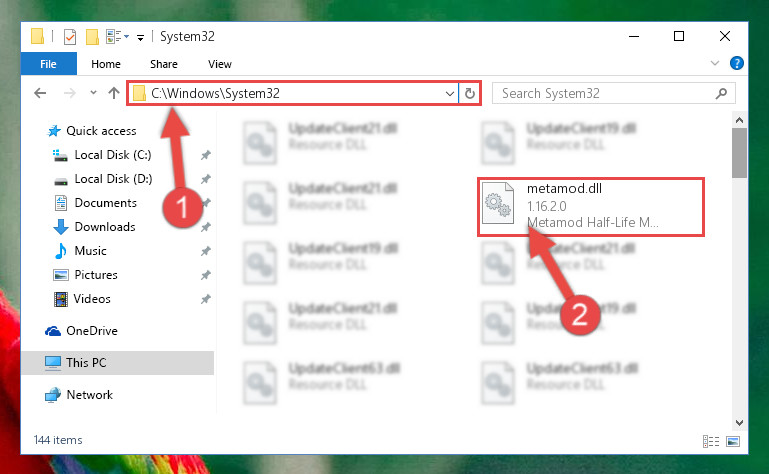Open the recent locations dropdown arrow

coord(93,92)
